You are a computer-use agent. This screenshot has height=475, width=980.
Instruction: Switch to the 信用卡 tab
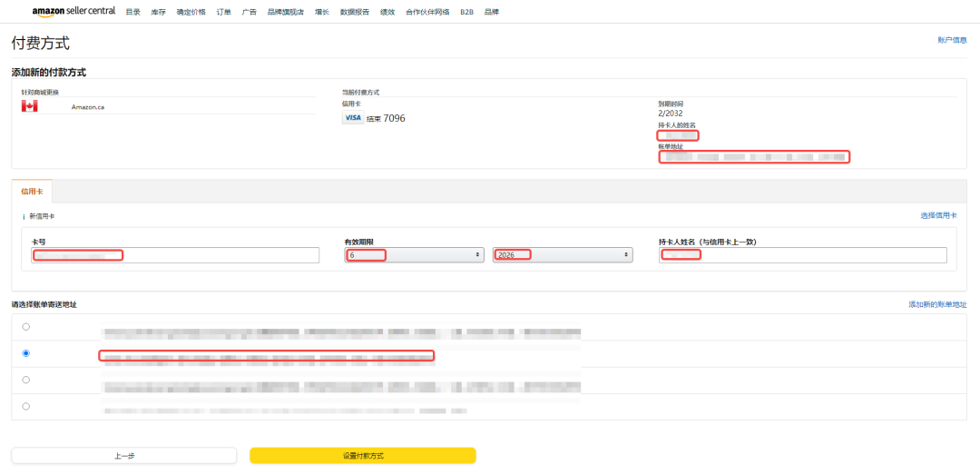[32, 192]
